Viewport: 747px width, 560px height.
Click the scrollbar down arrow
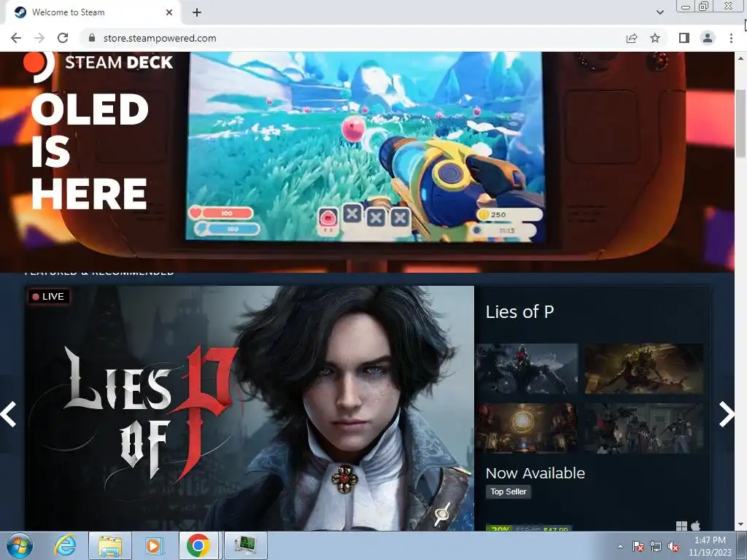coord(741,525)
